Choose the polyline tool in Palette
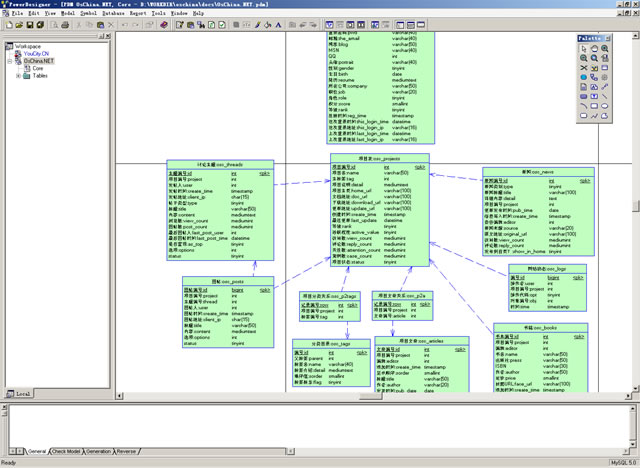The image size is (640, 468). click(x=594, y=116)
